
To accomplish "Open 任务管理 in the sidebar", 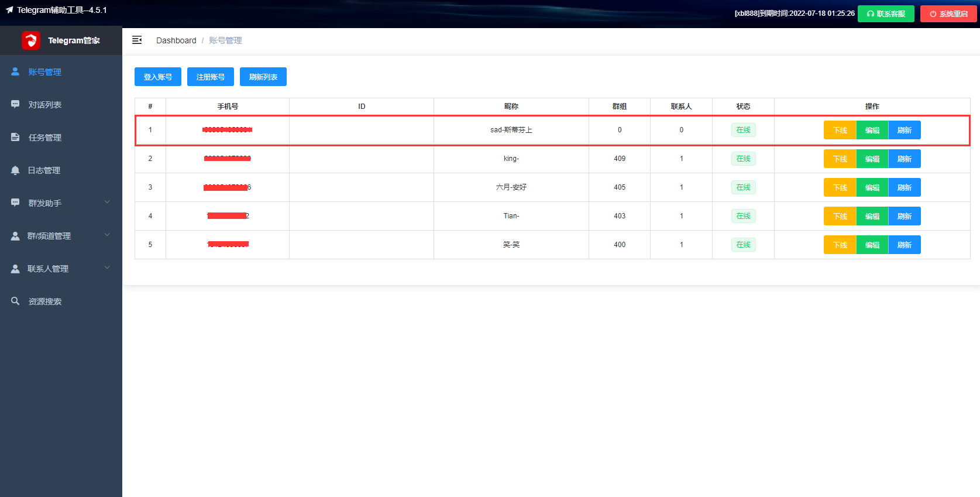I will point(61,138).
